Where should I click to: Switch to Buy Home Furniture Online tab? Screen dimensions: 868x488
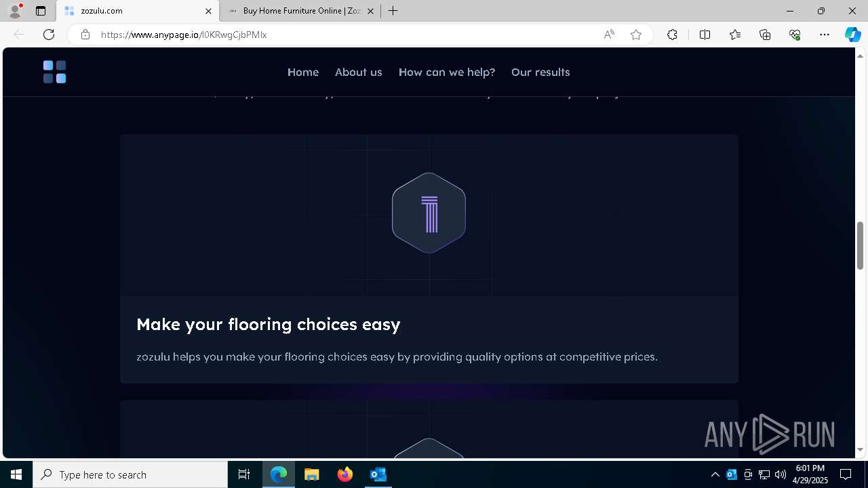click(x=300, y=11)
